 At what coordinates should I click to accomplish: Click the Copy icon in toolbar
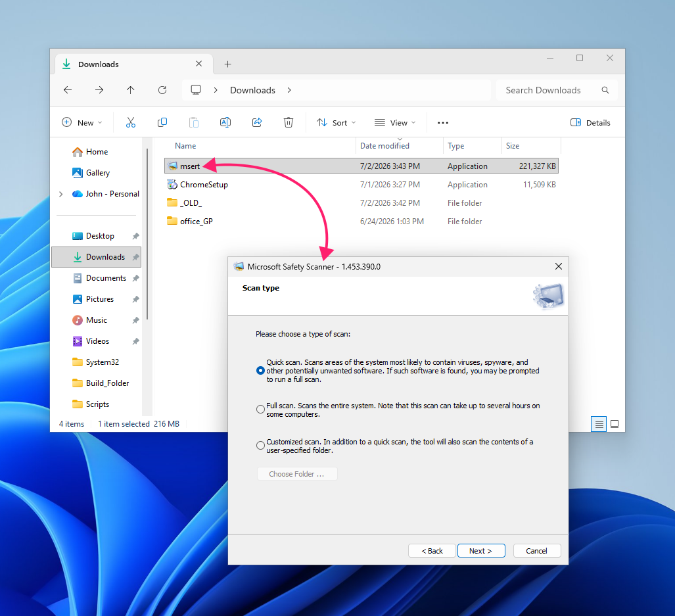point(162,123)
